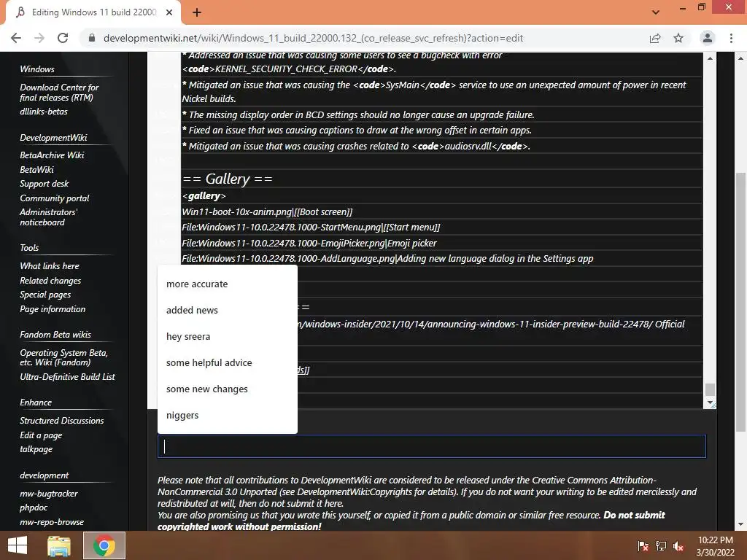The height and width of the screenshot is (560, 747).
Task: Click the KERNEL_SECURITY_CHECK_ERROR line
Action: click(289, 69)
